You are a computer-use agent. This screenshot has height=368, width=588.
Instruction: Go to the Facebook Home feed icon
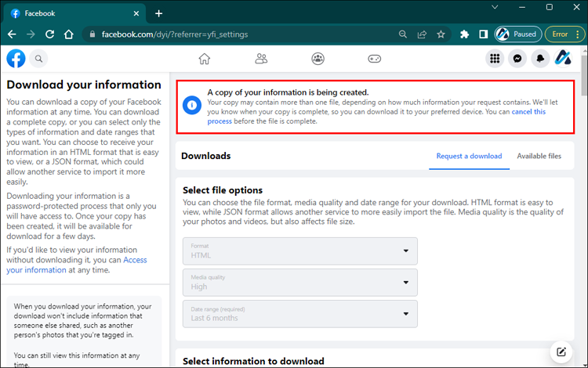(205, 59)
